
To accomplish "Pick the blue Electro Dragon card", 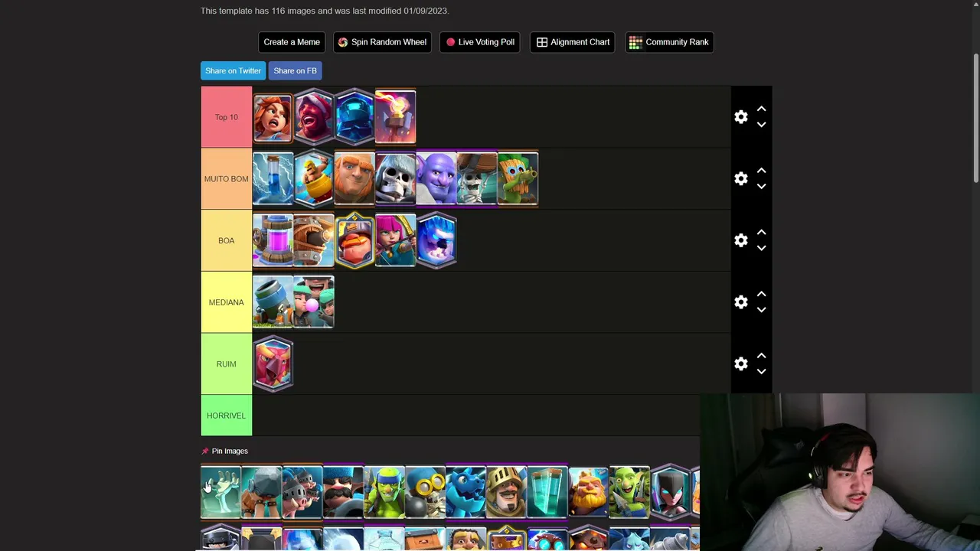I will click(465, 492).
